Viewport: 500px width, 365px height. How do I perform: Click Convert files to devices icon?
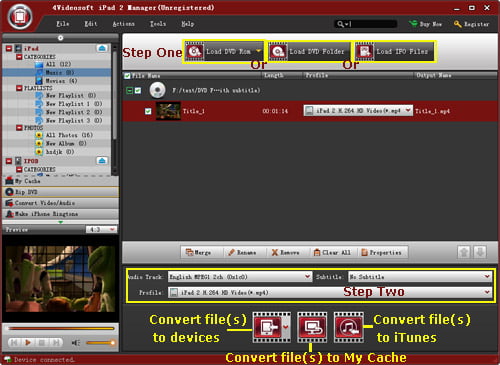pyautogui.click(x=267, y=327)
